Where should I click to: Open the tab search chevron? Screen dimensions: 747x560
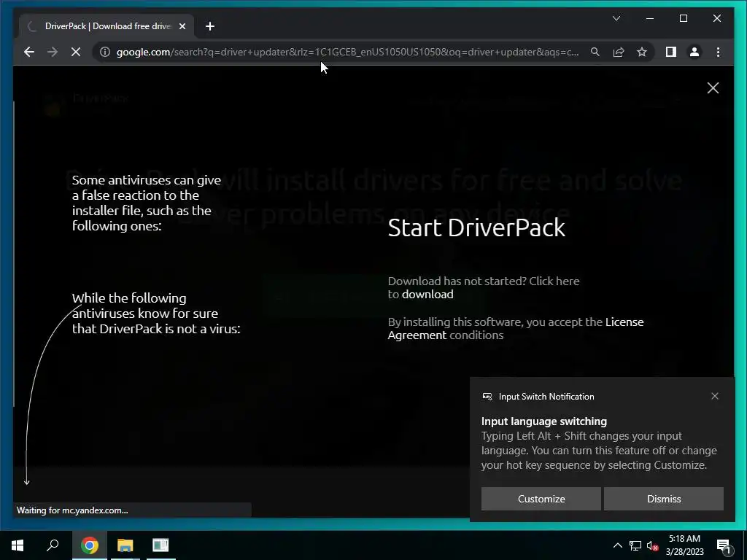click(x=616, y=18)
